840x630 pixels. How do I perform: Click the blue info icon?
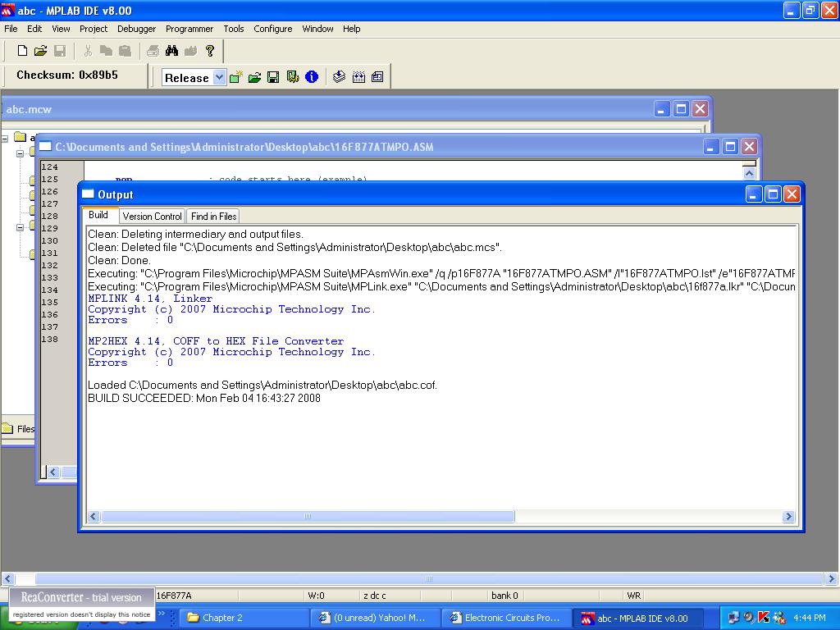coord(312,77)
